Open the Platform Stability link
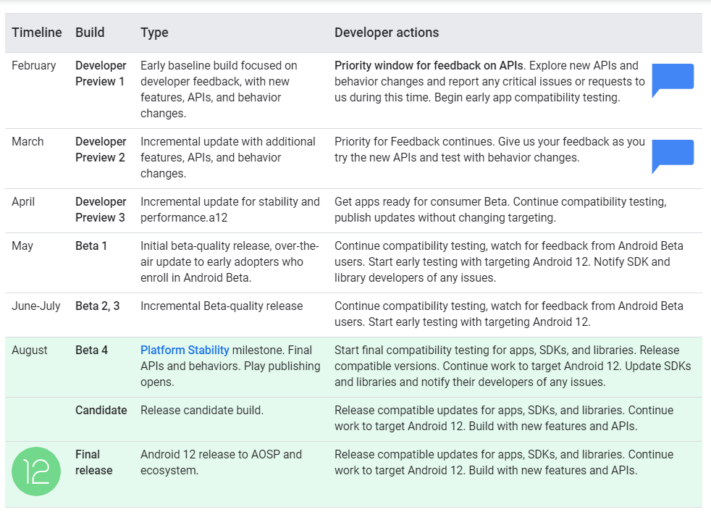 185,350
